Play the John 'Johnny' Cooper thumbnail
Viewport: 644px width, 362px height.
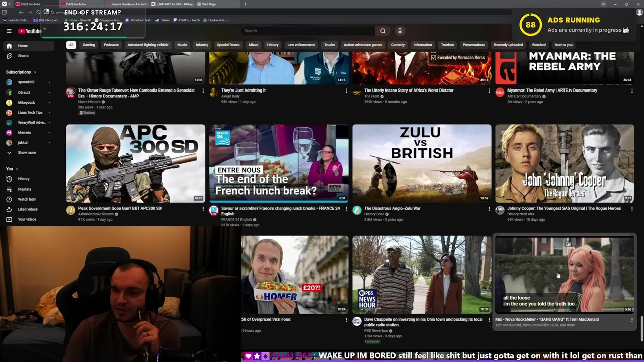565,163
